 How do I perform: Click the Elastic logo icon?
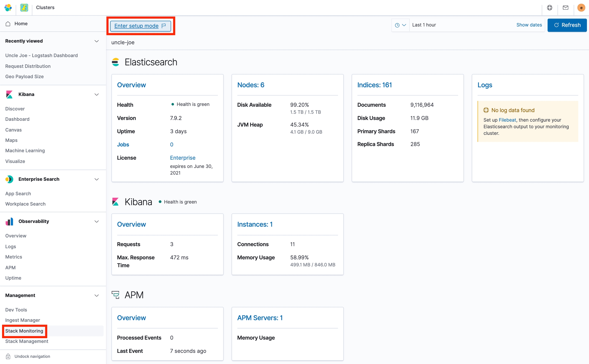[x=8, y=8]
